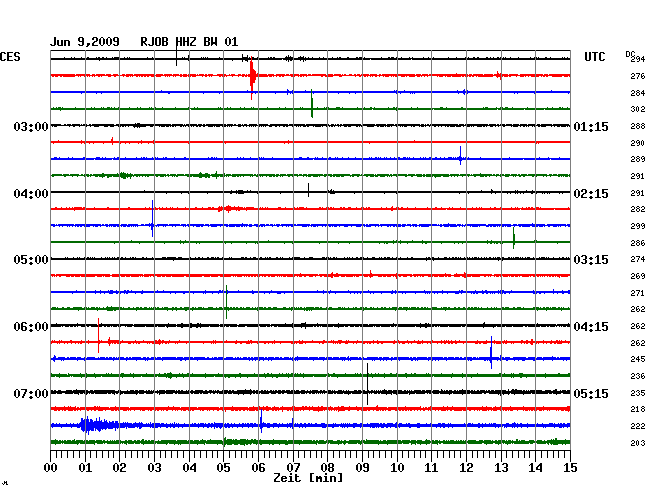This screenshot has width=650, height=494.
Task: Click the DC value '222'
Action: (x=638, y=426)
